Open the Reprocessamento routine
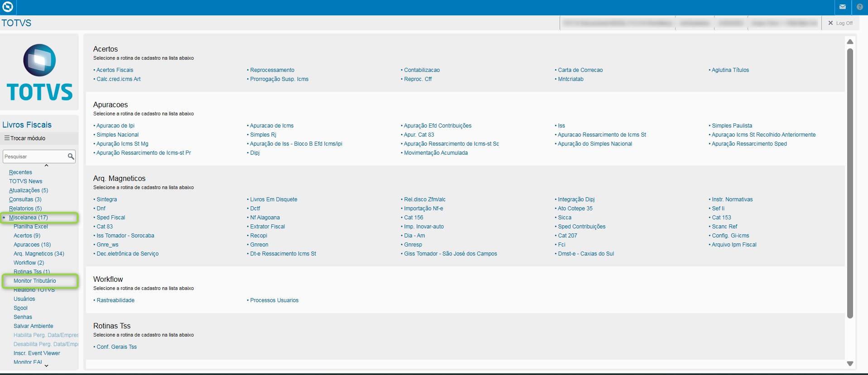The height and width of the screenshot is (375, 868). pyautogui.click(x=272, y=70)
